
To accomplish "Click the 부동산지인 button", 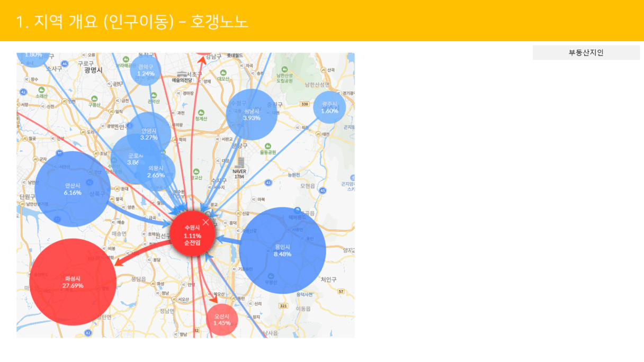I will pos(586,52).
